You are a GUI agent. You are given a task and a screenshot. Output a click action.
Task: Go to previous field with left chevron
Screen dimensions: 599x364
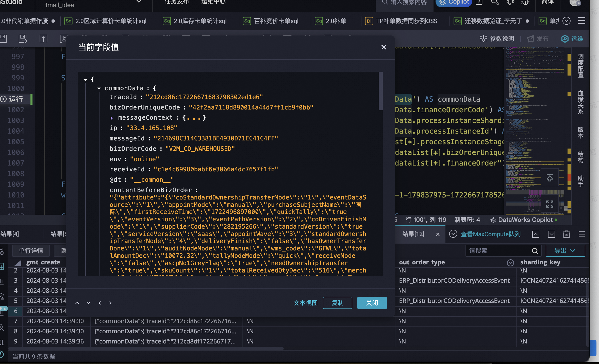[x=100, y=303]
